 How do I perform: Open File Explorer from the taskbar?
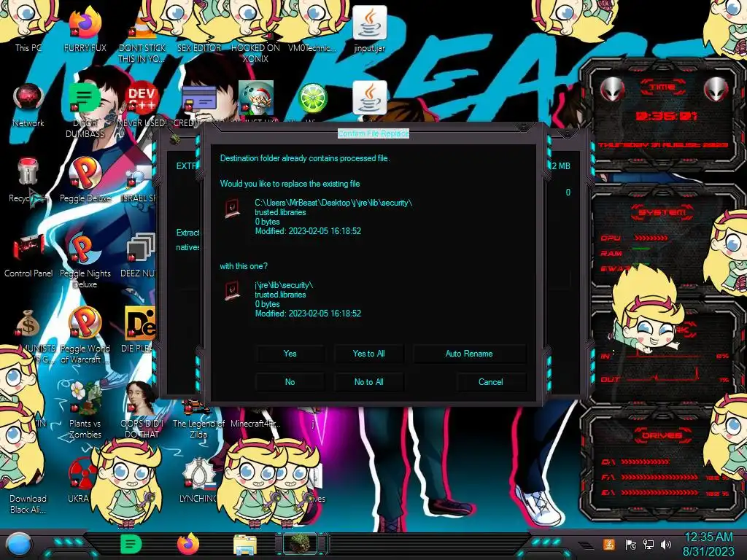tap(245, 545)
